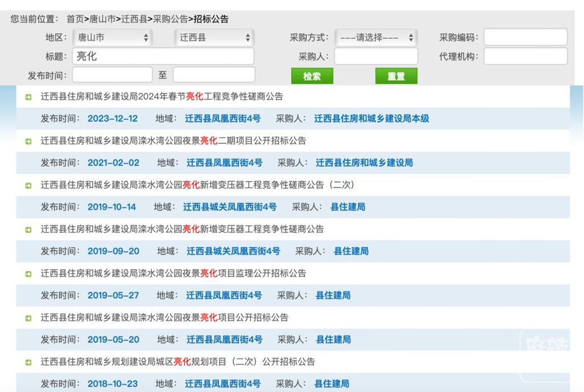The image size is (584, 392).
Task: Open the 迁西县 county dropdown
Action: tap(214, 38)
